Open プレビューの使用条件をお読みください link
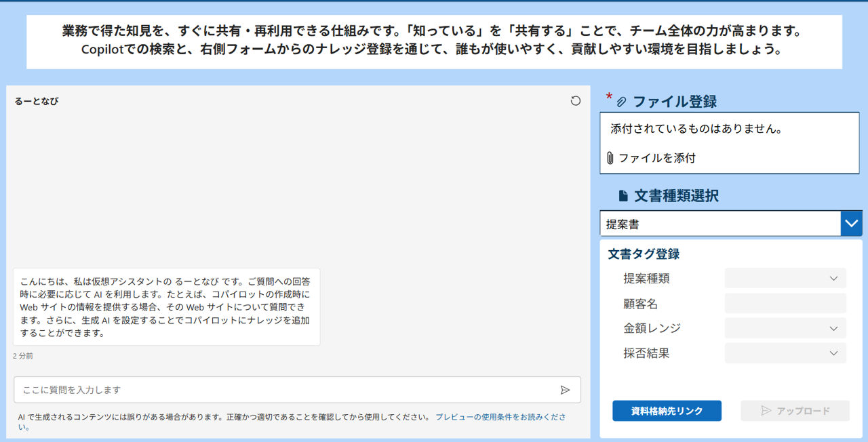 pos(500,417)
